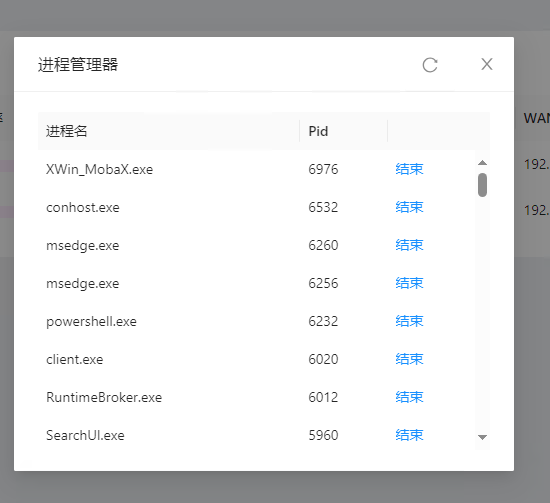Select the XWin_MobaX.exe process name
The width and height of the screenshot is (550, 503).
coord(100,169)
